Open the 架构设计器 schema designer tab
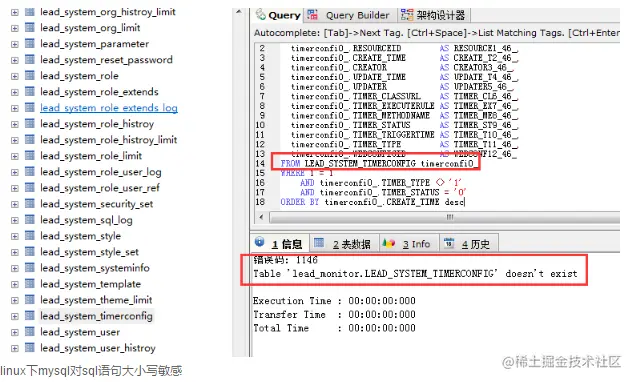Image resolution: width=634 pixels, height=382 pixels. click(434, 15)
